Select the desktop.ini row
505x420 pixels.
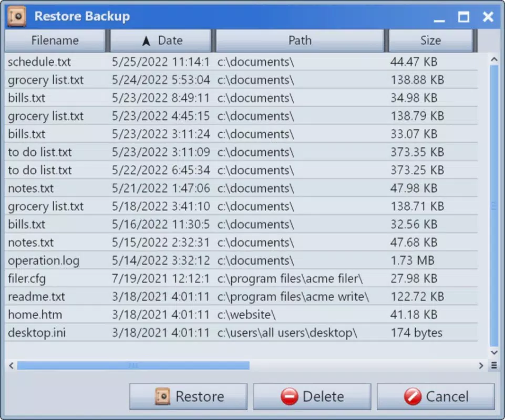click(241, 332)
